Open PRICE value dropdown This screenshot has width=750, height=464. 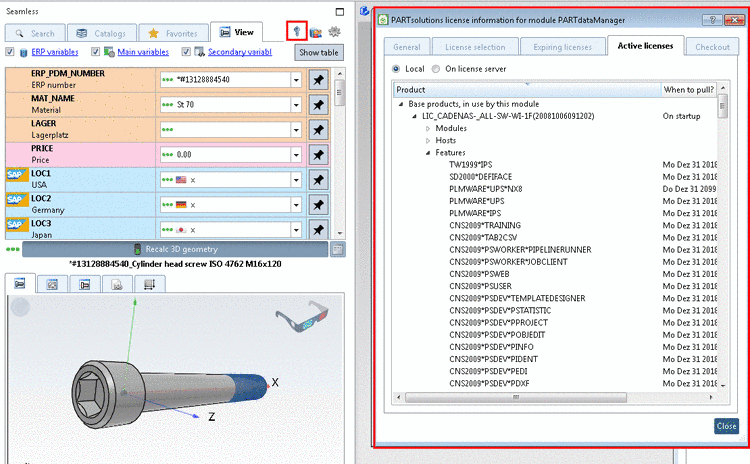(297, 155)
